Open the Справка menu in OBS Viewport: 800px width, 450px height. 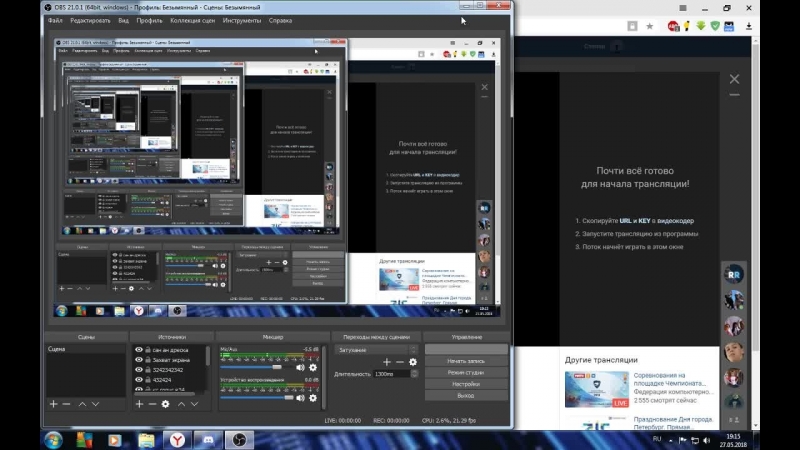click(x=280, y=20)
